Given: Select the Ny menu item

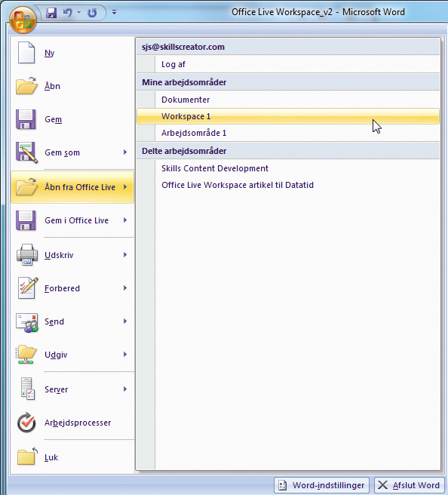Looking at the screenshot, I should (x=72, y=53).
